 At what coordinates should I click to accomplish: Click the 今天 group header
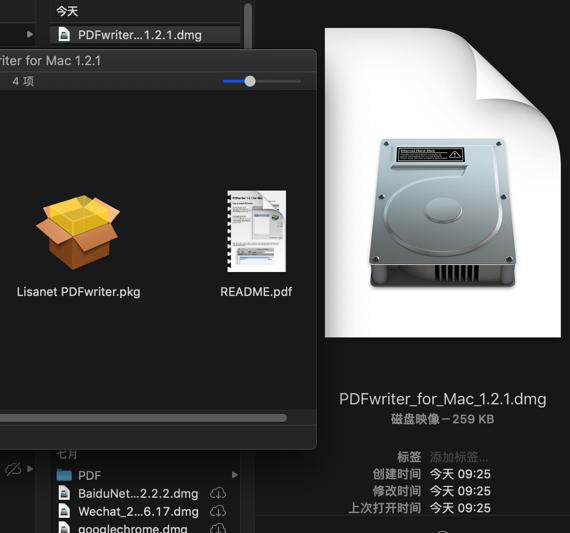click(67, 11)
